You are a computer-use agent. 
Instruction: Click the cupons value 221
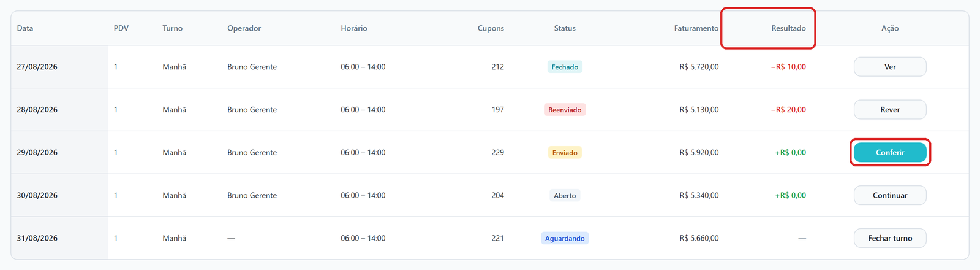(x=497, y=238)
